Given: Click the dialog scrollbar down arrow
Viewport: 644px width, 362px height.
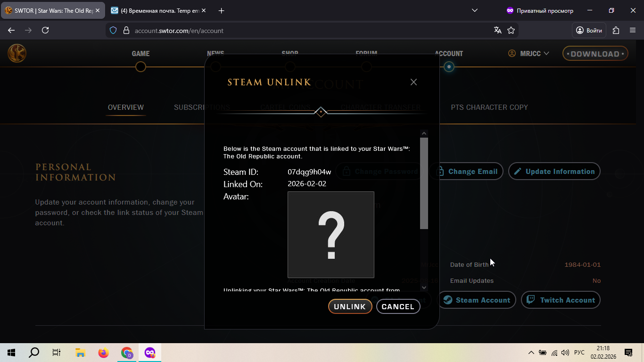Looking at the screenshot, I should click(x=424, y=288).
